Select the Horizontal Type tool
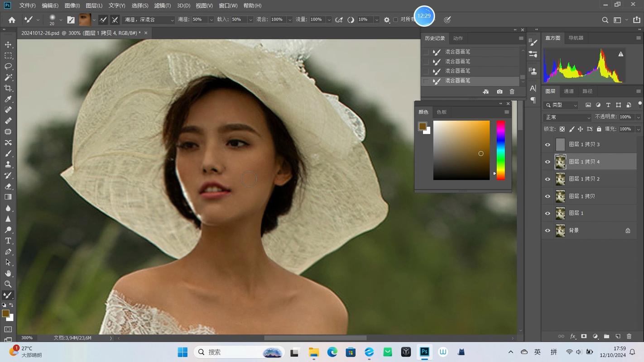This screenshot has height=362, width=644. (8, 241)
